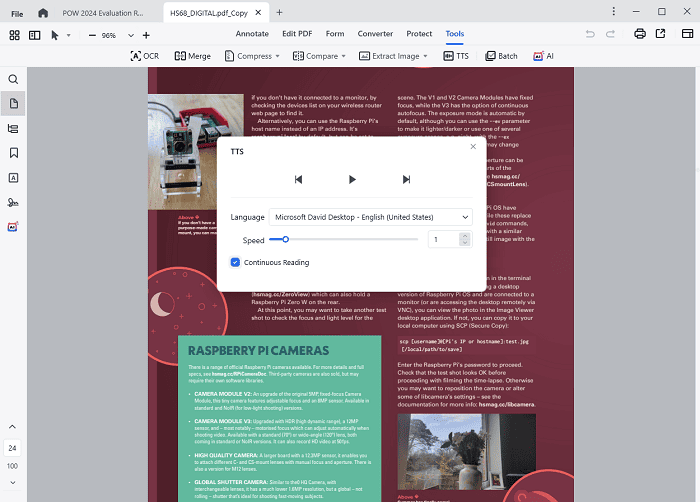
Task: Open the search panel in the sidebar
Action: point(14,79)
